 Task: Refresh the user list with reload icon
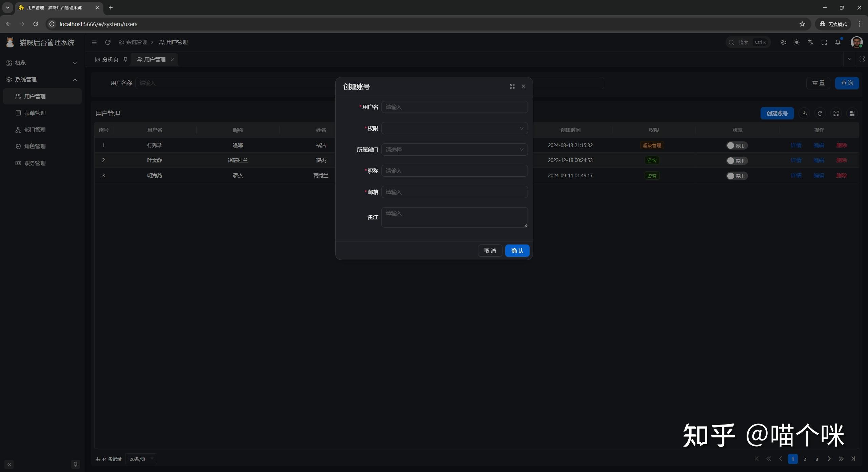point(820,113)
